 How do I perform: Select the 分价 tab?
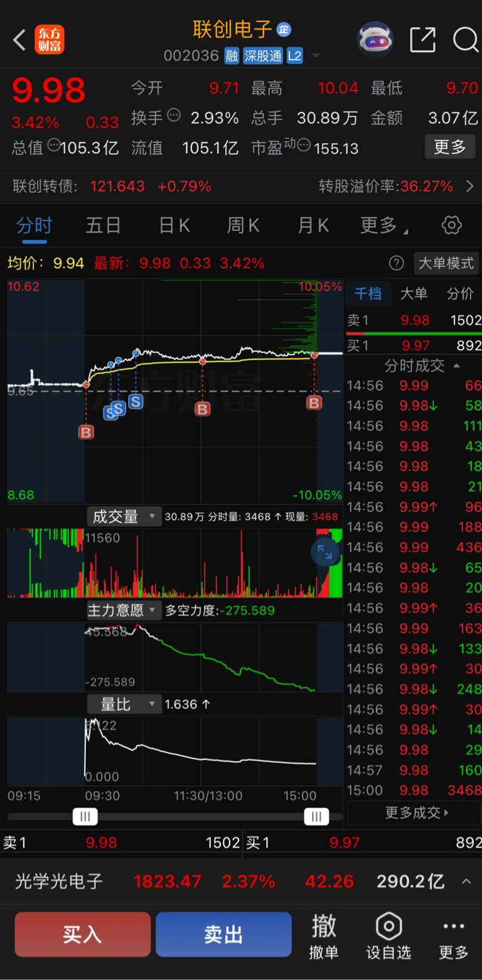coord(459,293)
